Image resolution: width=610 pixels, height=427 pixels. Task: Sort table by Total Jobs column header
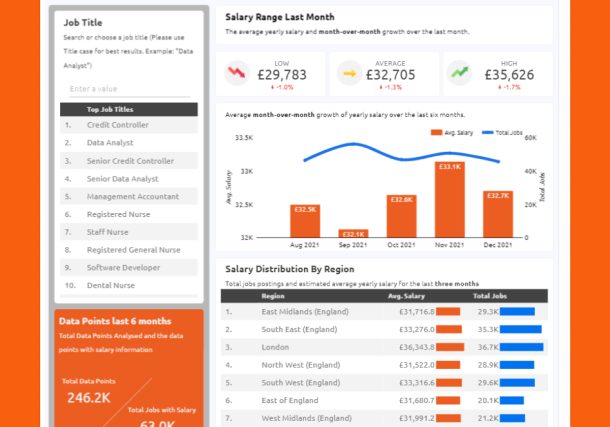coord(490,296)
